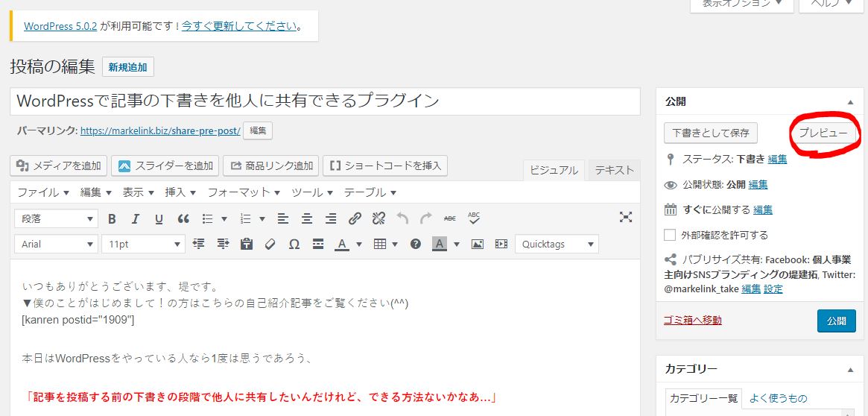Toggle italic formatting
The width and height of the screenshot is (868, 416).
(x=135, y=218)
